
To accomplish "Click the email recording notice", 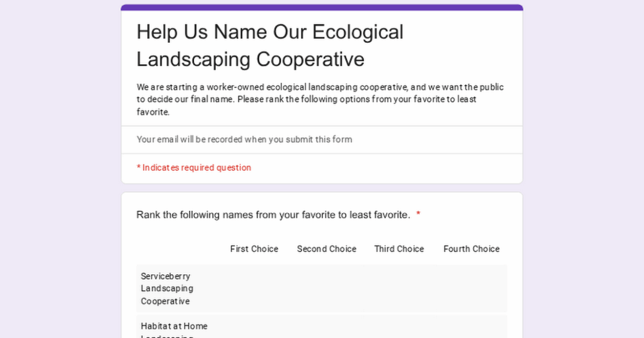I will pyautogui.click(x=244, y=139).
